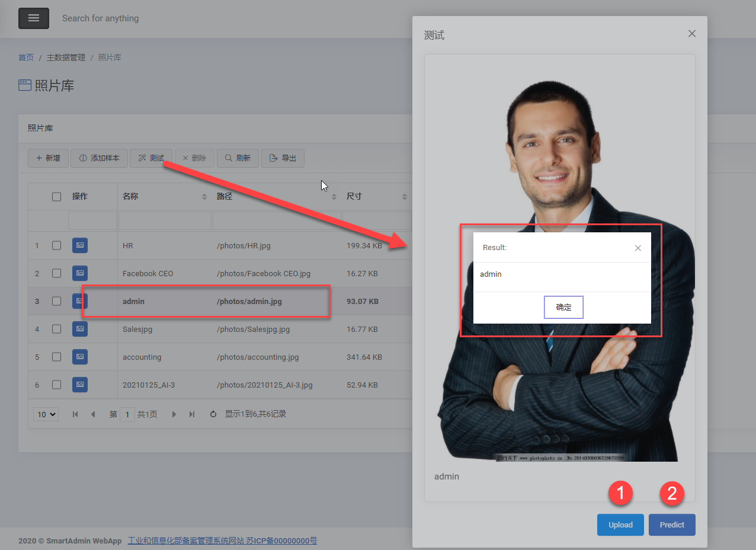Viewport: 756px width, 550px height.
Task: Click the 添加样本 button
Action: pyautogui.click(x=99, y=158)
